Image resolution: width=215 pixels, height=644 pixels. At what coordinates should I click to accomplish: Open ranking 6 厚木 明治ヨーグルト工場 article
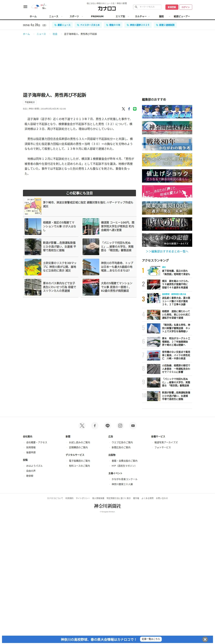pyautogui.click(x=167, y=342)
